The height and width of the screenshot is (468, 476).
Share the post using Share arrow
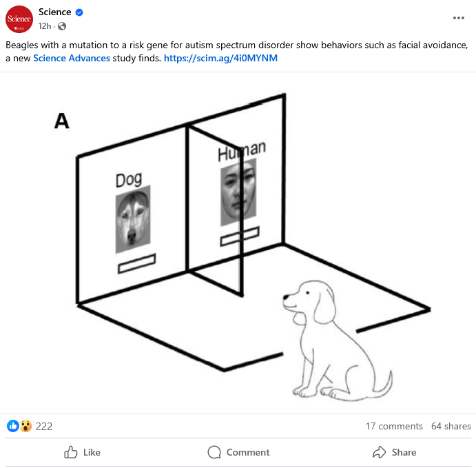pos(394,452)
